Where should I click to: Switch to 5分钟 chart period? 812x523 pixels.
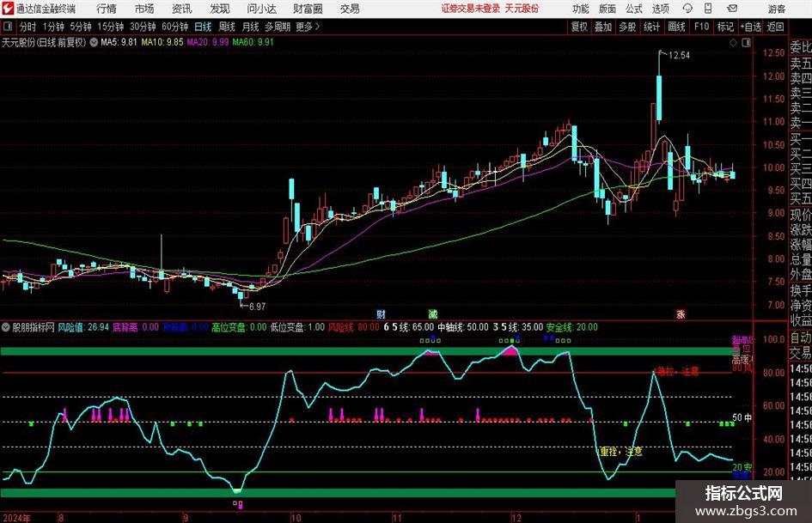point(81,27)
